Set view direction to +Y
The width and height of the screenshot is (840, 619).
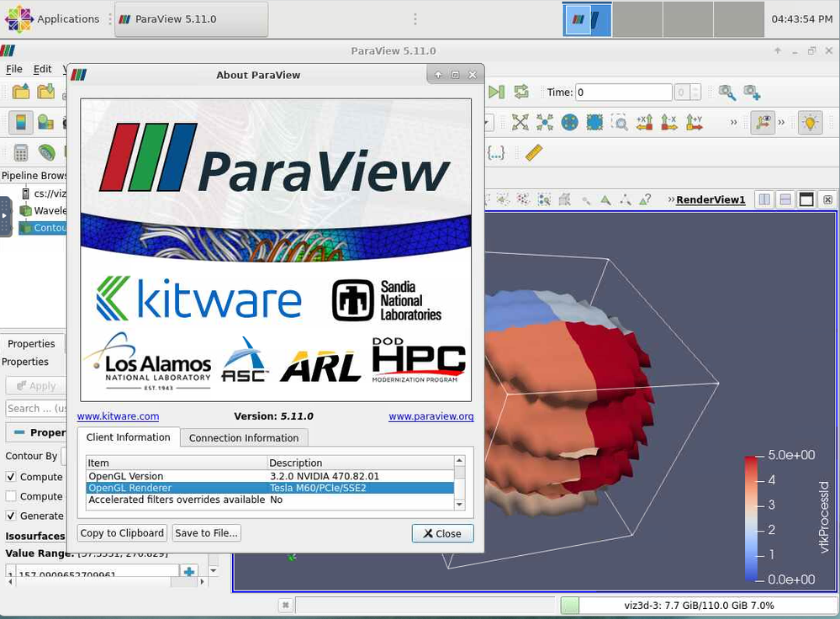click(x=695, y=123)
